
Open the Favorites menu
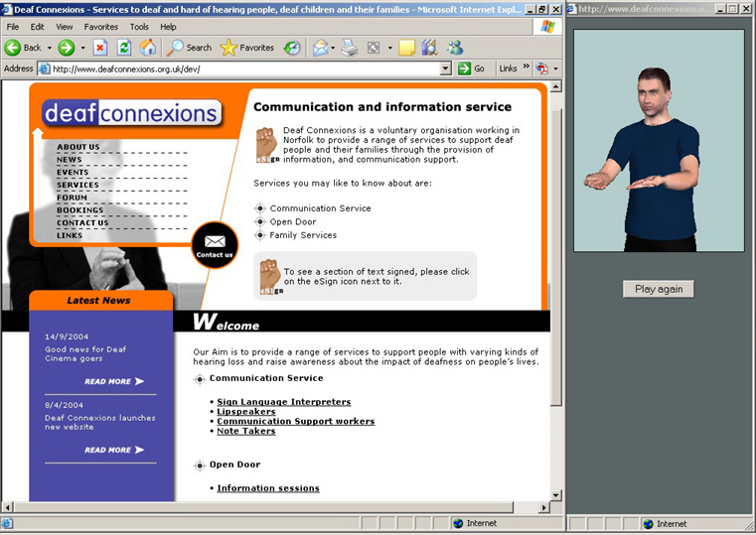pyautogui.click(x=100, y=27)
